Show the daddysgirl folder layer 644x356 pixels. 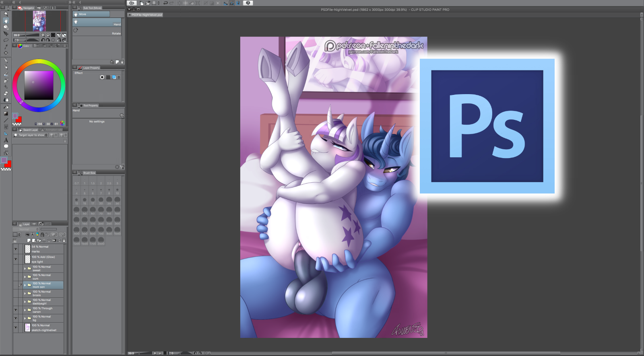tap(16, 302)
